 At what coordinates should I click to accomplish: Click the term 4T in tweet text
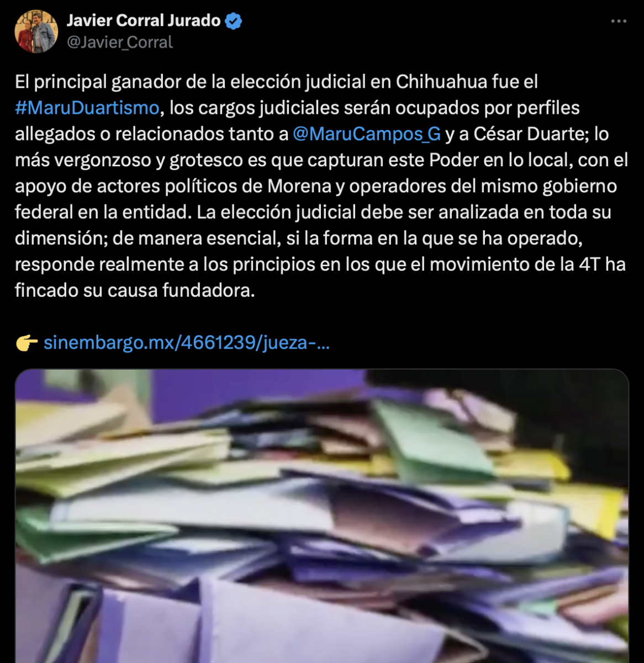pyautogui.click(x=589, y=264)
